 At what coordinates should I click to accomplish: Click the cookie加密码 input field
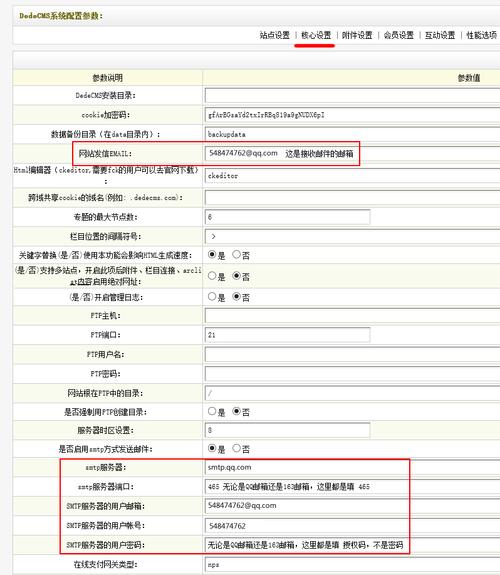(352, 115)
